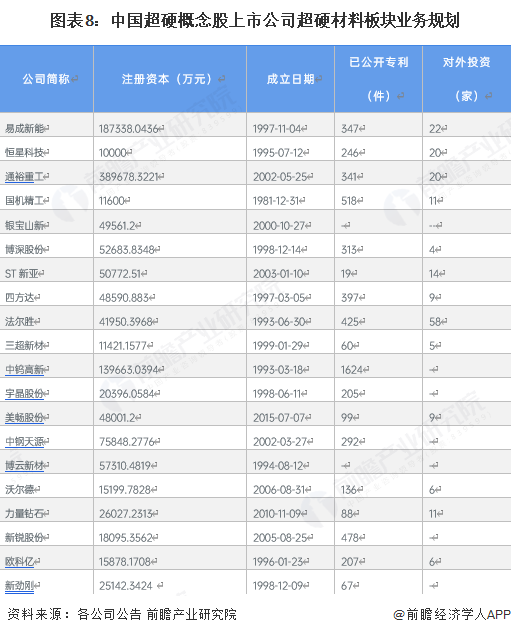Viewport: 511px width, 635px height.
Task: Click the capital value 41950.3968
Action: pyautogui.click(x=126, y=322)
